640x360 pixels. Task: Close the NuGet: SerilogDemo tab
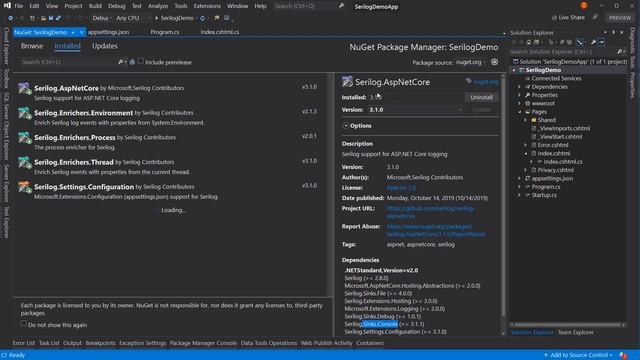pyautogui.click(x=82, y=32)
